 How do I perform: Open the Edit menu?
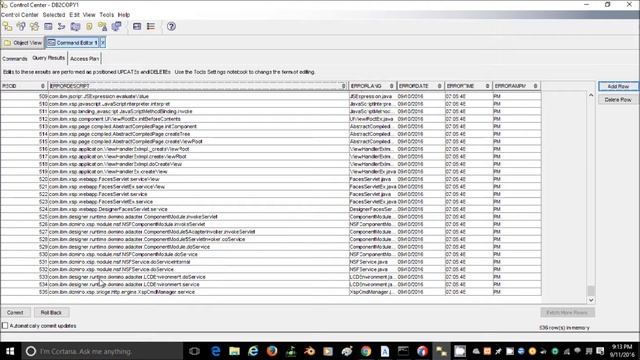(74, 15)
